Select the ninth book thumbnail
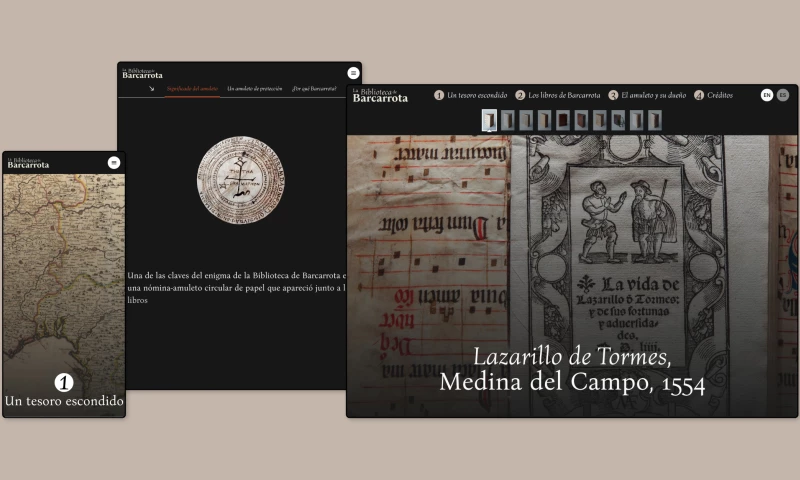Screen dimensions: 800x480 pos(636,121)
